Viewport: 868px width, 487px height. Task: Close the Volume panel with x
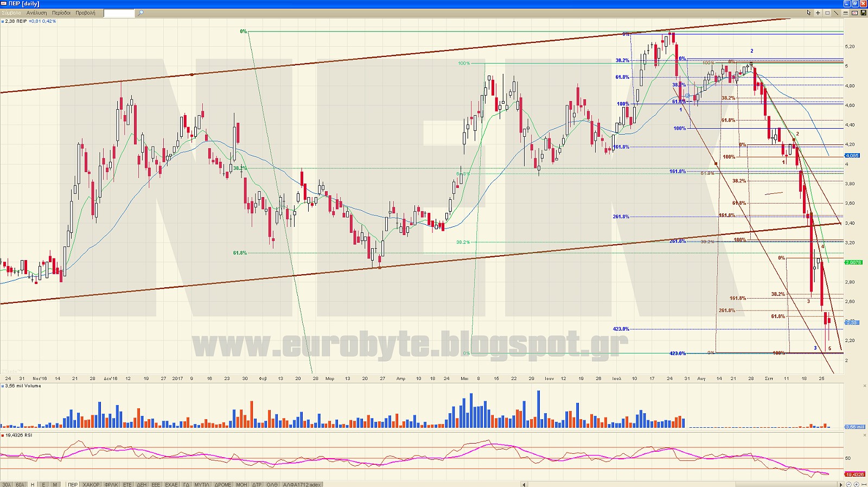coord(865,386)
